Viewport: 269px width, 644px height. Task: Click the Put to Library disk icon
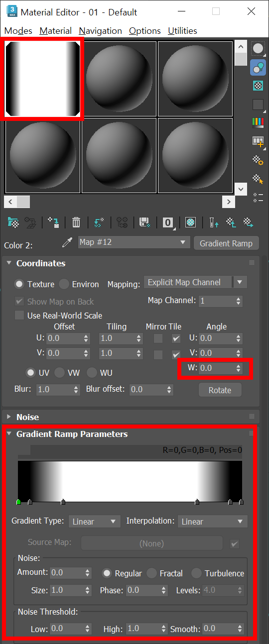[145, 222]
